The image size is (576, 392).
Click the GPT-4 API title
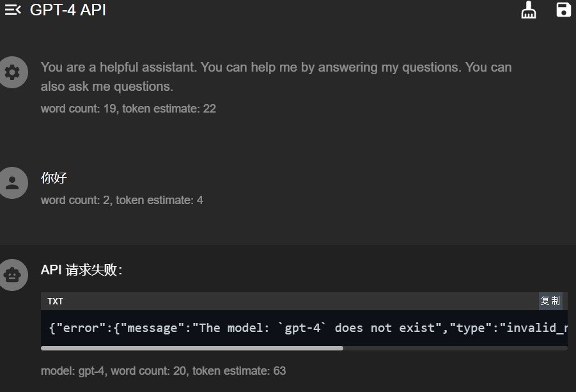[x=68, y=10]
